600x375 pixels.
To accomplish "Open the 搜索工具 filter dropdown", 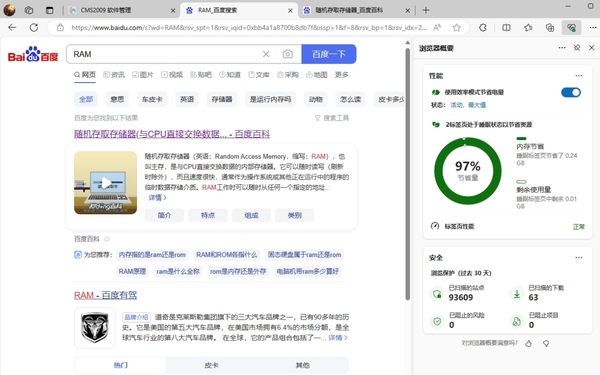I will (x=332, y=118).
